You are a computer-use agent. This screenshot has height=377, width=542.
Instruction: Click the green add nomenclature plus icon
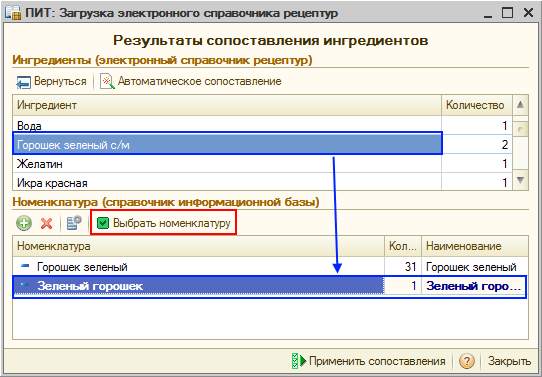pyautogui.click(x=24, y=223)
